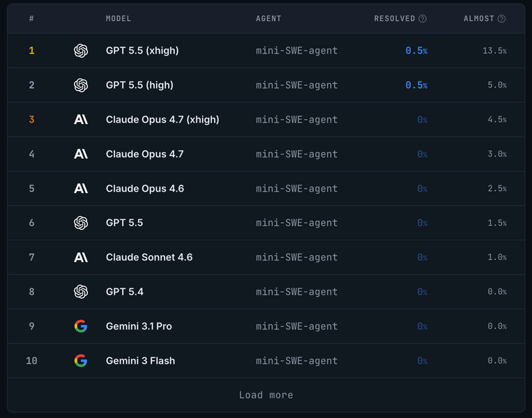Screen dimensions: 532x418
Task: Click the OpenAI logo beside GPT 5.5 (xhigh)
Action: (x=81, y=51)
